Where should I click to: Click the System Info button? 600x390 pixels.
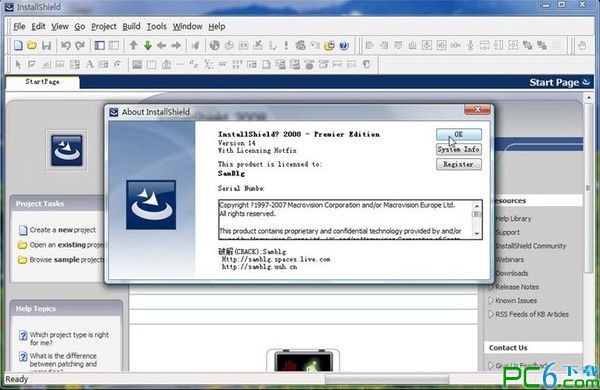pos(459,149)
